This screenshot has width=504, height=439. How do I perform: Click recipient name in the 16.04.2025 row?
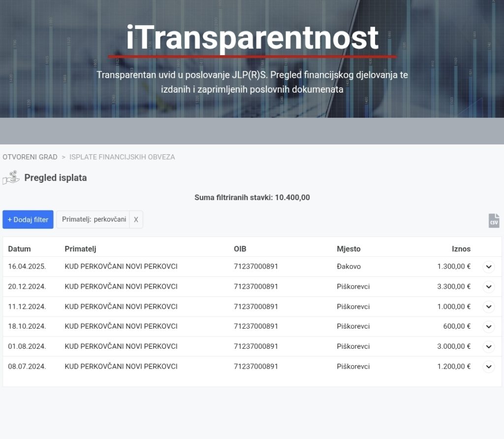[x=121, y=267]
